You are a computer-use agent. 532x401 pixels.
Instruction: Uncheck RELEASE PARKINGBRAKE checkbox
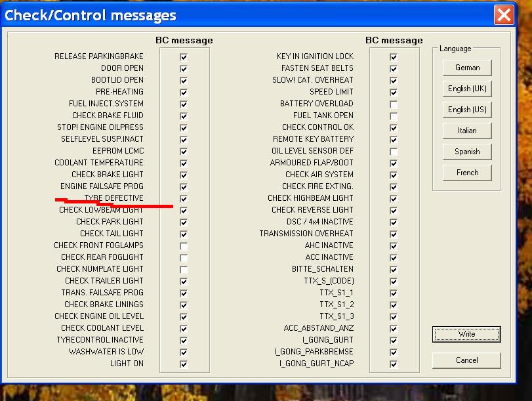point(184,56)
